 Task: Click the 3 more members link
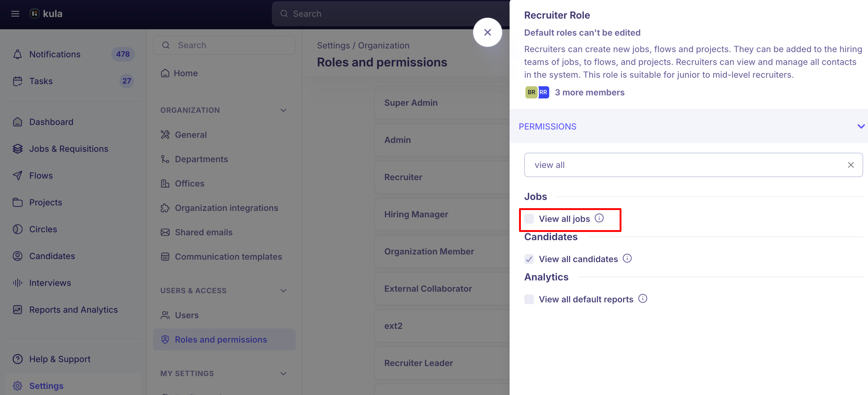pyautogui.click(x=589, y=92)
